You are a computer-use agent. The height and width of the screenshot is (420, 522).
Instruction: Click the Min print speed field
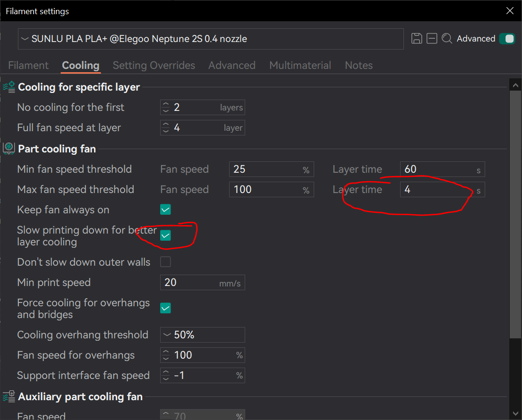pos(202,282)
